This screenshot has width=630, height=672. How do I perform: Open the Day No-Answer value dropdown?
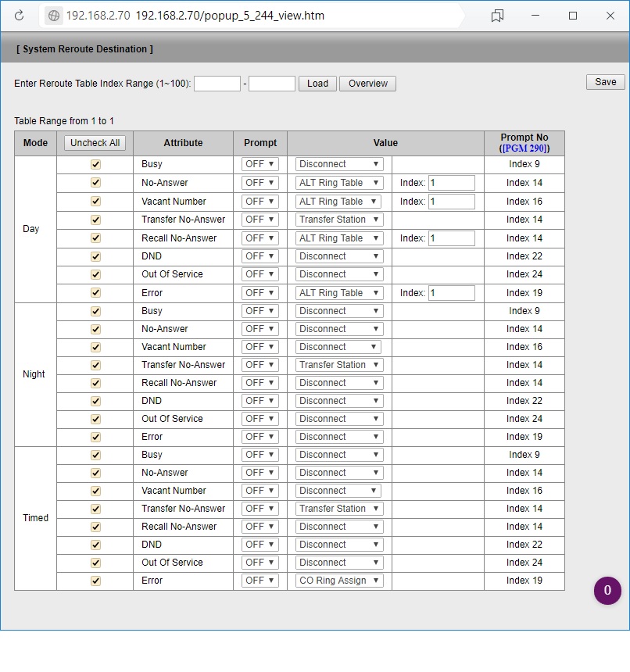coord(339,183)
